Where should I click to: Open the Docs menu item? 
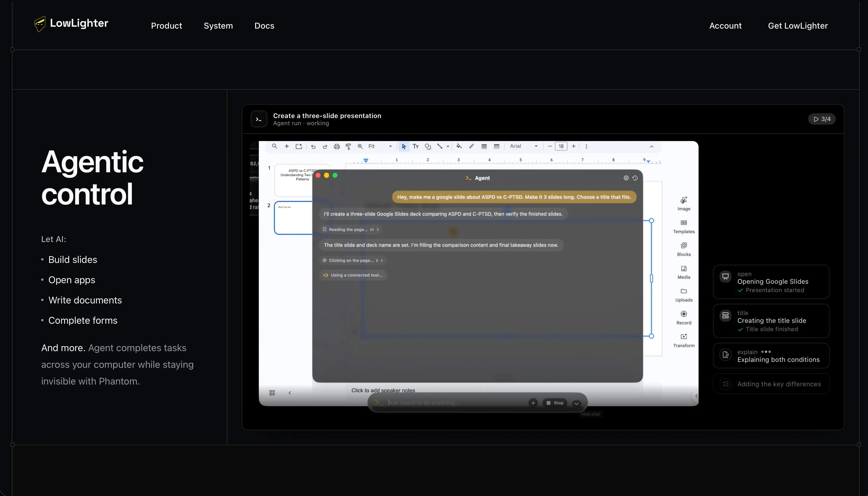coord(264,26)
